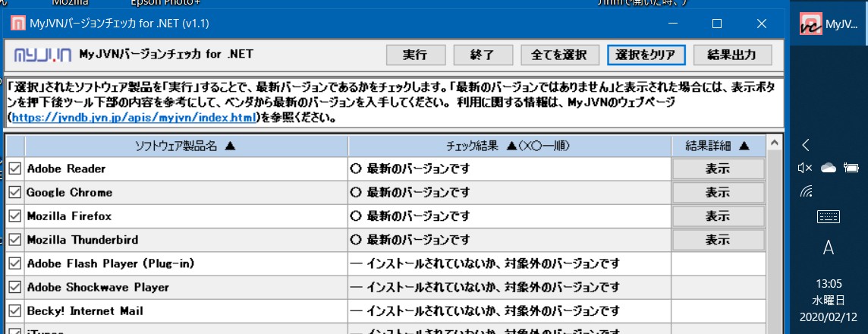Show result details for Adobe Reader

click(x=718, y=169)
